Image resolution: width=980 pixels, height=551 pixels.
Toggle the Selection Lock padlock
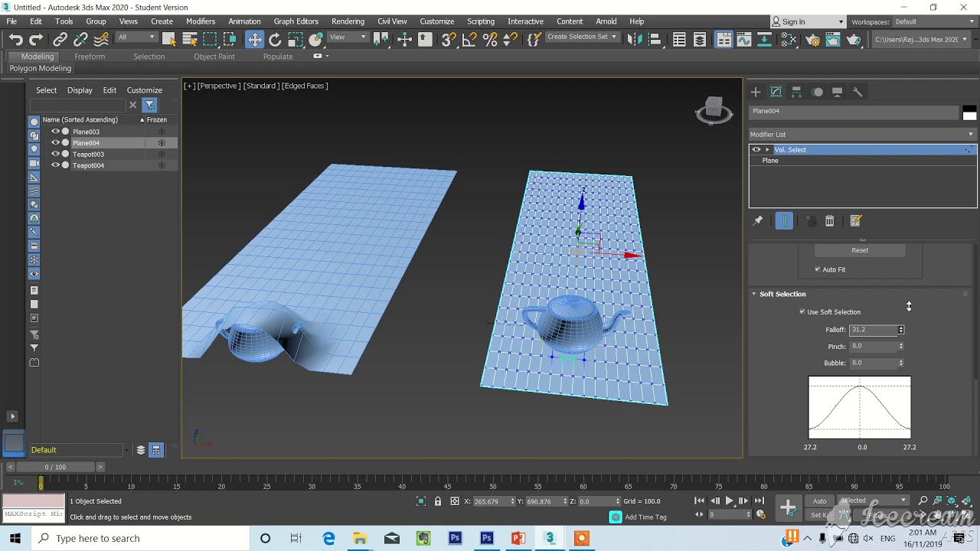(438, 501)
